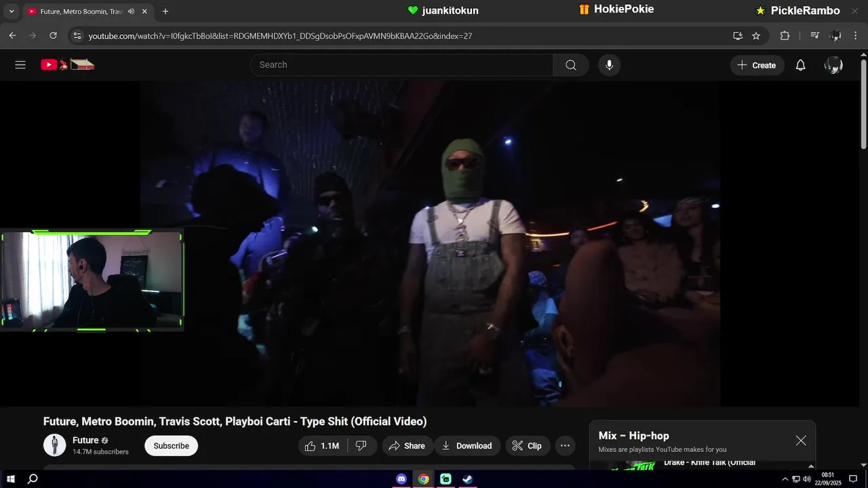
Task: Open network status tray icon
Action: click(796, 479)
